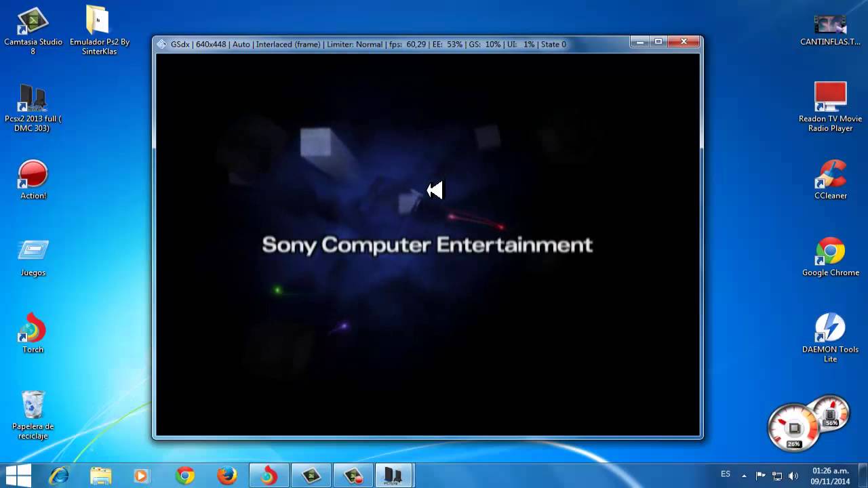Minimize the GSdx emulator window

pyautogui.click(x=639, y=42)
